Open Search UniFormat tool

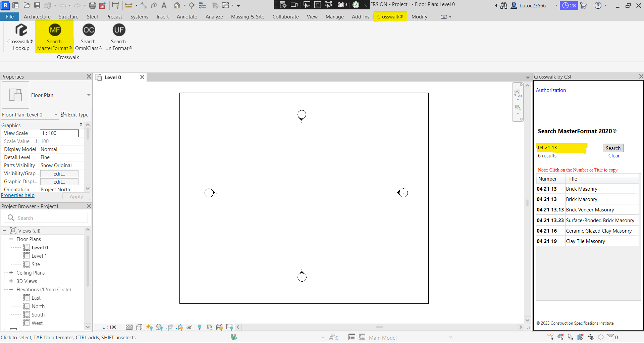[118, 37]
